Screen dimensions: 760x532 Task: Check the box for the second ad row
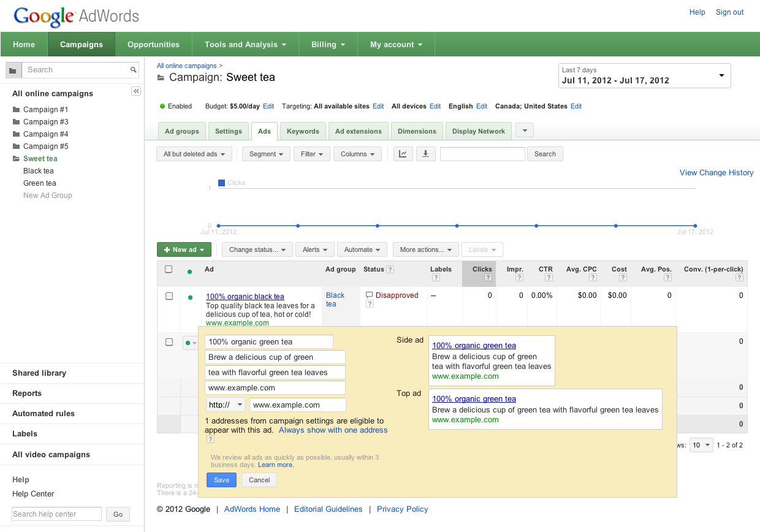click(169, 342)
